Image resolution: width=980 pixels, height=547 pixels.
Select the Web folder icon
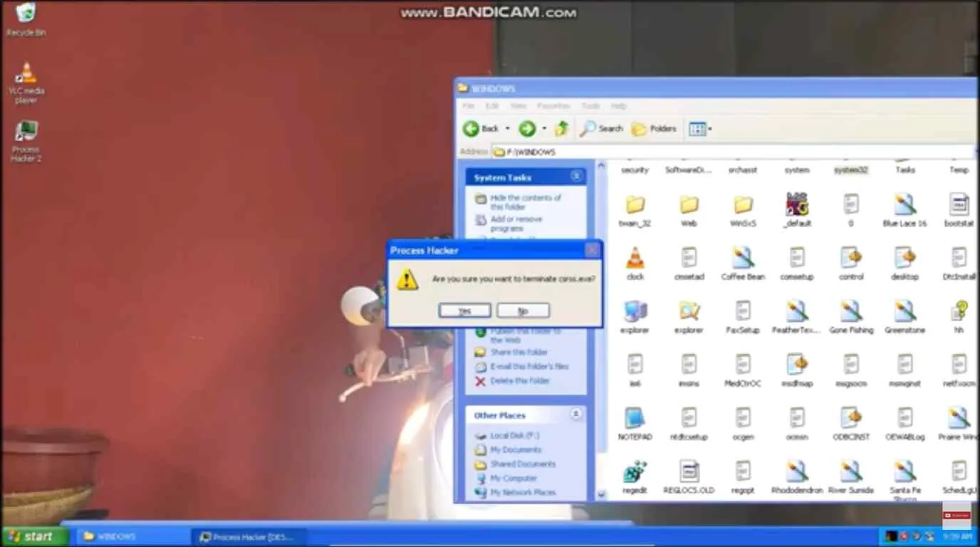point(689,211)
